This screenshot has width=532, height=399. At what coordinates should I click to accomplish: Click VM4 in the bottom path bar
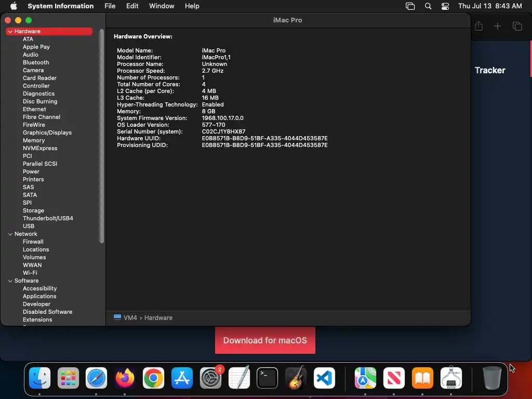[130, 317]
